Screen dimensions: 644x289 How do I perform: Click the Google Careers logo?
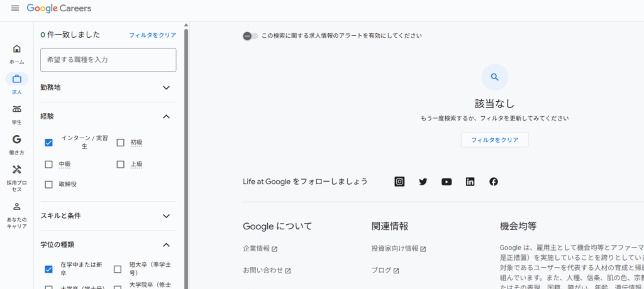(59, 8)
